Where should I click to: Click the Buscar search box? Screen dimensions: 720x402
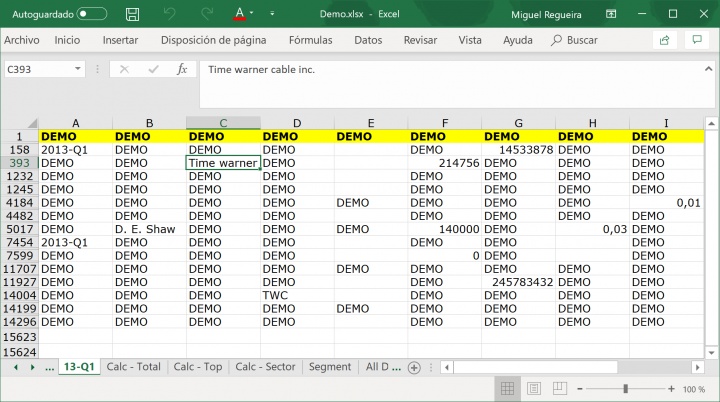tap(574, 40)
